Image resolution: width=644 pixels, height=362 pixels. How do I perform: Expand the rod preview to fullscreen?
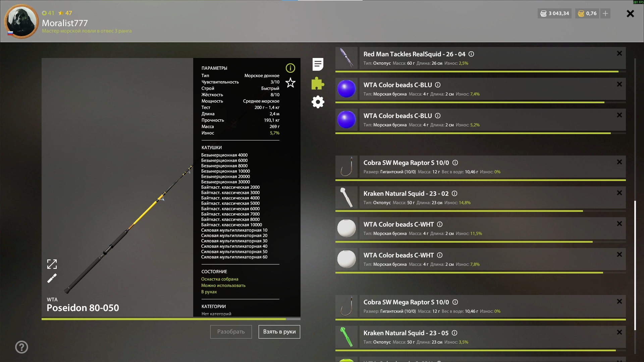[x=52, y=264]
